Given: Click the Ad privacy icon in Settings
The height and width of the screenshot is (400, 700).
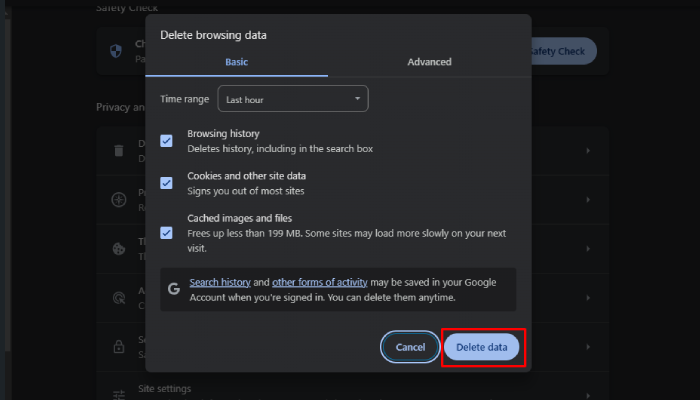Looking at the screenshot, I should [119, 298].
